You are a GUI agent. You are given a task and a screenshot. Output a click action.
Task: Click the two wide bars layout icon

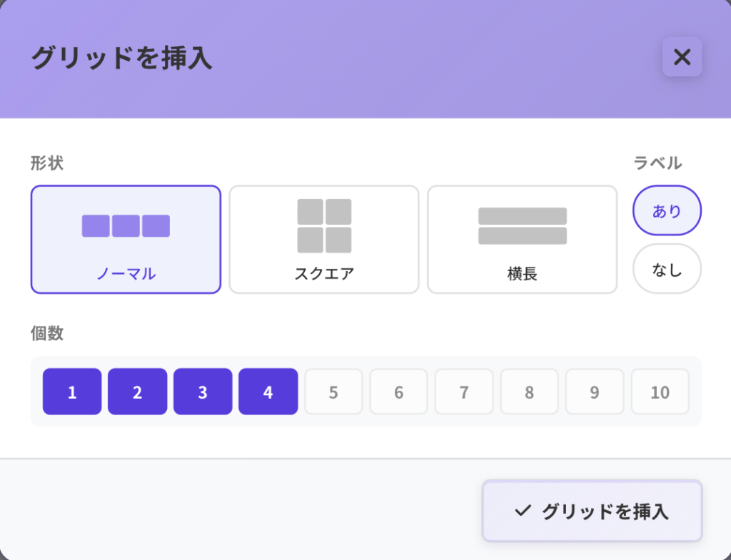coord(523,225)
